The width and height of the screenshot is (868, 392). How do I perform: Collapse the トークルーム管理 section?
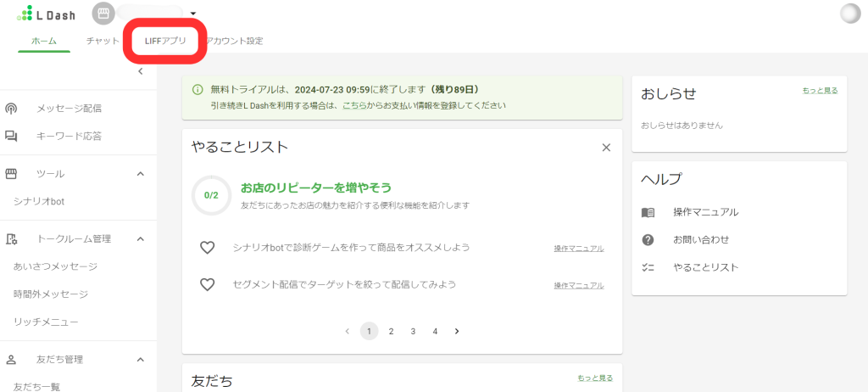(x=141, y=239)
